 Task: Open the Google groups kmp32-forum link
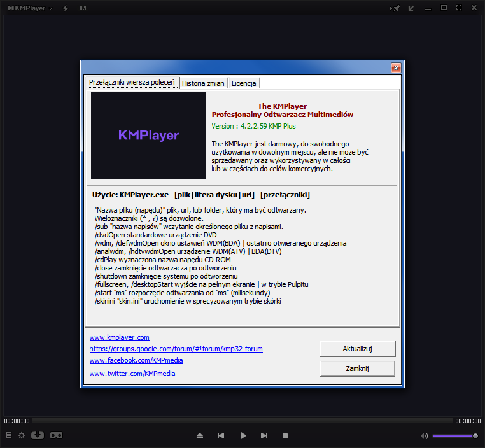176,349
